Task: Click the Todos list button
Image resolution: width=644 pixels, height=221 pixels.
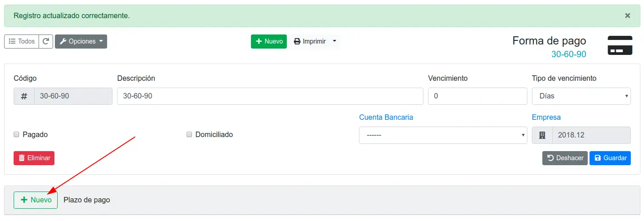Action: 21,41
